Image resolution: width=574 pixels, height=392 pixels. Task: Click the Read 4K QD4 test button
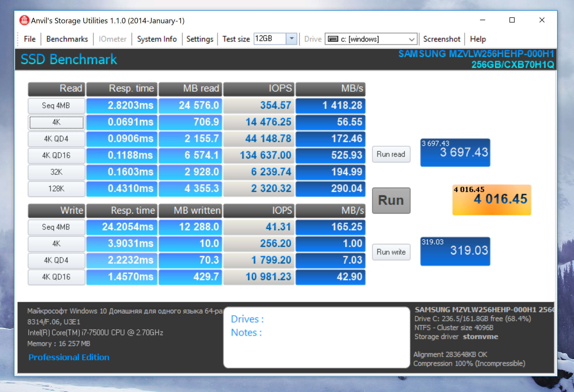[x=56, y=139]
